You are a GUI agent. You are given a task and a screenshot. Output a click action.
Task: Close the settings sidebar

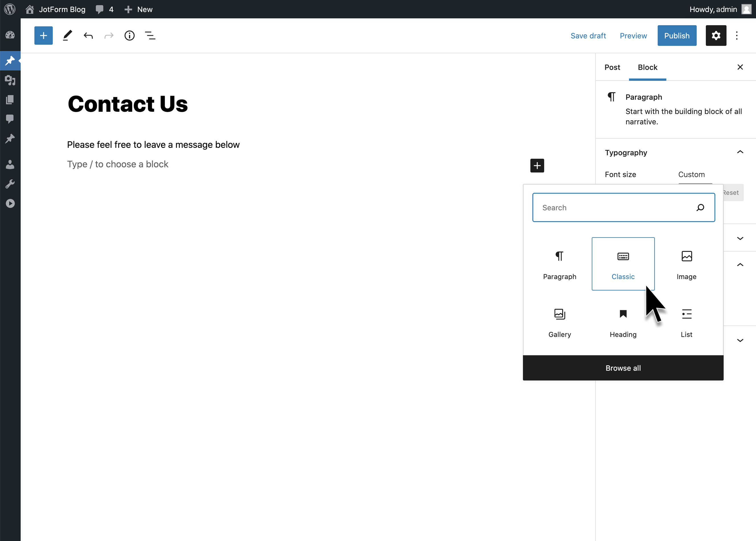click(x=740, y=67)
